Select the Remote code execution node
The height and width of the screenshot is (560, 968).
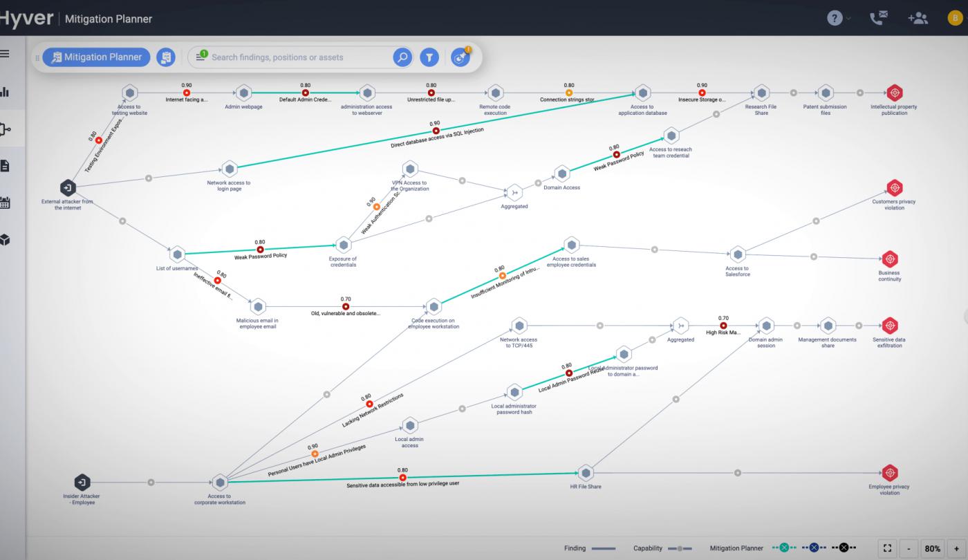pos(494,93)
